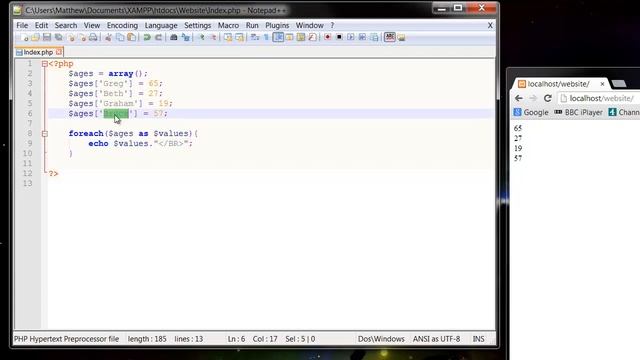Open the Search menu
The image size is (640, 360).
pyautogui.click(x=66, y=25)
